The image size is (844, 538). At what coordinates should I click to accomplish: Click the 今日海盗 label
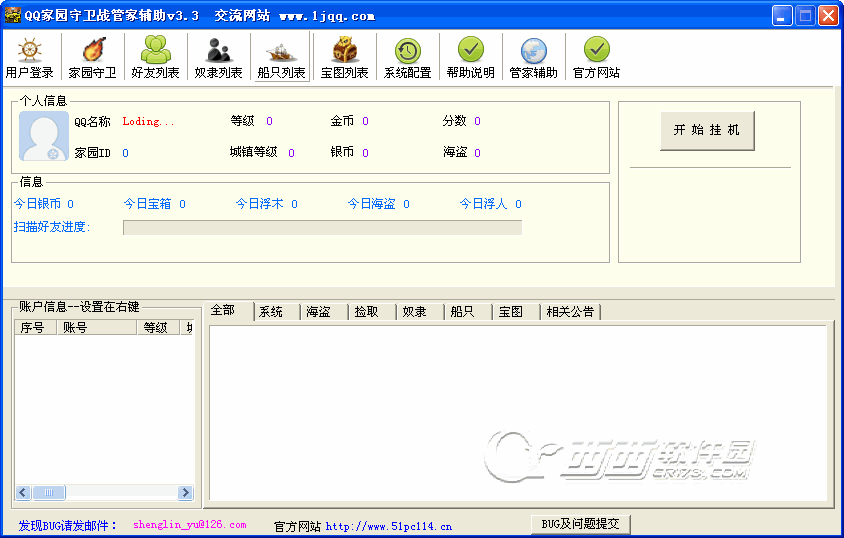point(371,204)
